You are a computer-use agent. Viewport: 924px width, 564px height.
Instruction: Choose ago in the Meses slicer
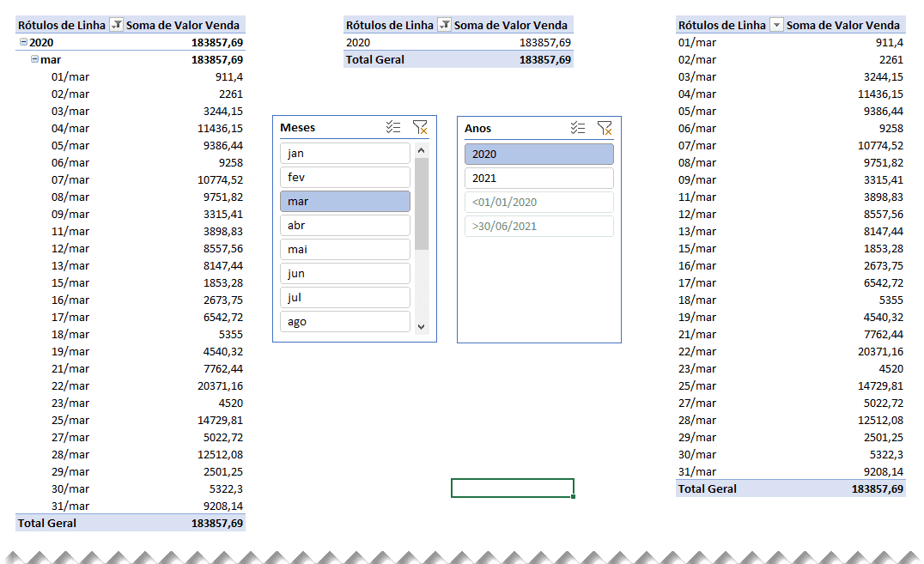click(x=344, y=322)
